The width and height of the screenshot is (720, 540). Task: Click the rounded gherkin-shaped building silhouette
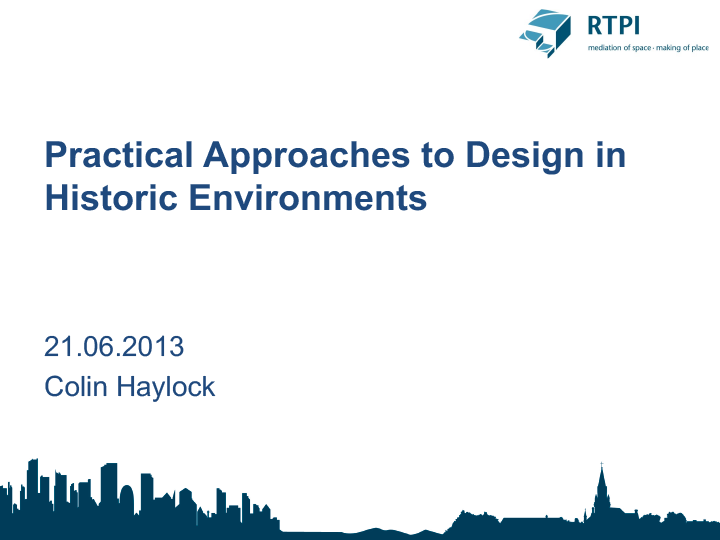(x=125, y=502)
